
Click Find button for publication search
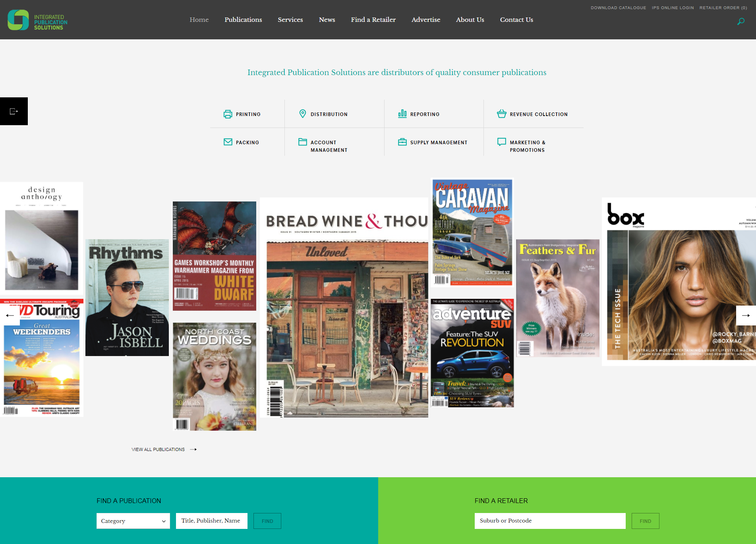click(x=267, y=521)
